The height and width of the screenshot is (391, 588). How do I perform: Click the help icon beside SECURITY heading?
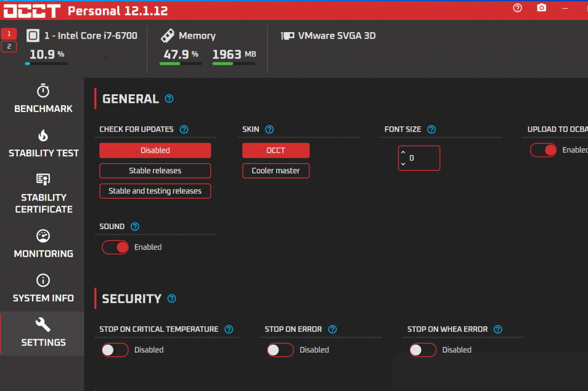click(171, 299)
